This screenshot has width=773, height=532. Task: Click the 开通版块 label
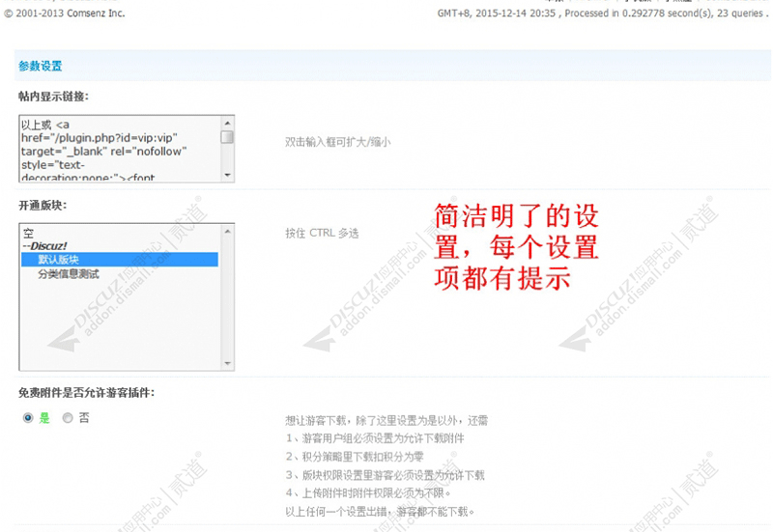click(x=43, y=206)
